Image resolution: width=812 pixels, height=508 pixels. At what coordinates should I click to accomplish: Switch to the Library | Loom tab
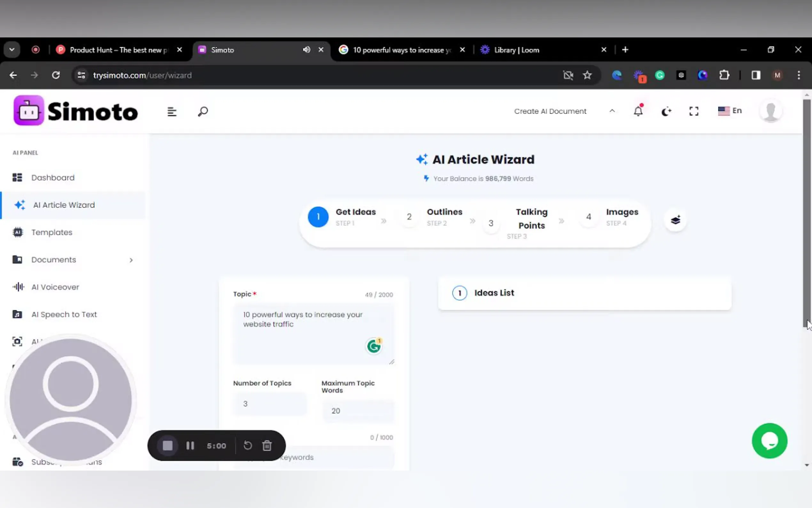tap(516, 50)
